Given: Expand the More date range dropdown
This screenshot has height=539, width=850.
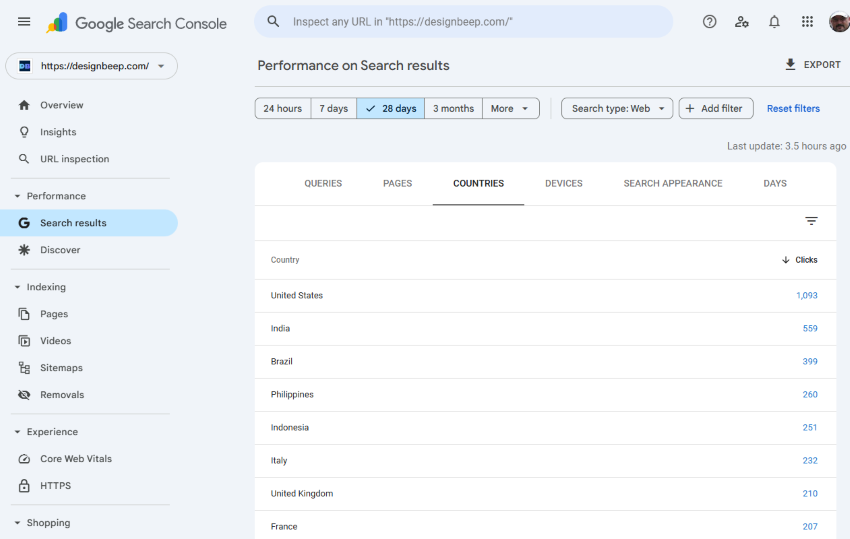Looking at the screenshot, I should (510, 109).
